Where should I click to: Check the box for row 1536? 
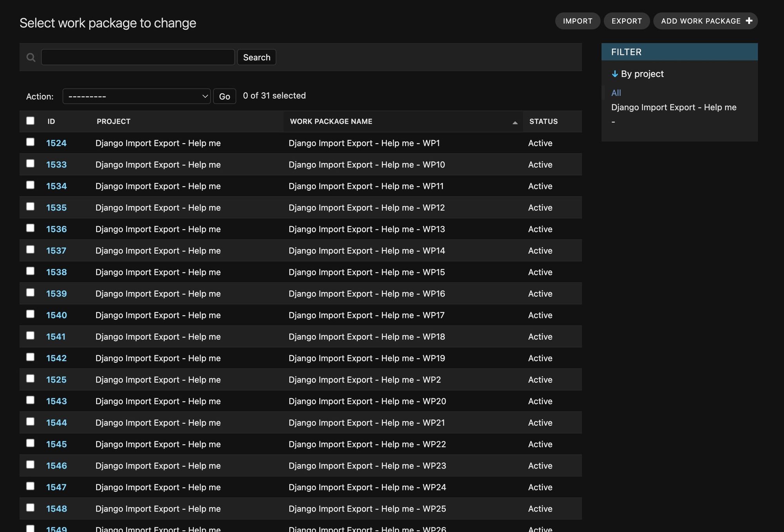point(30,228)
